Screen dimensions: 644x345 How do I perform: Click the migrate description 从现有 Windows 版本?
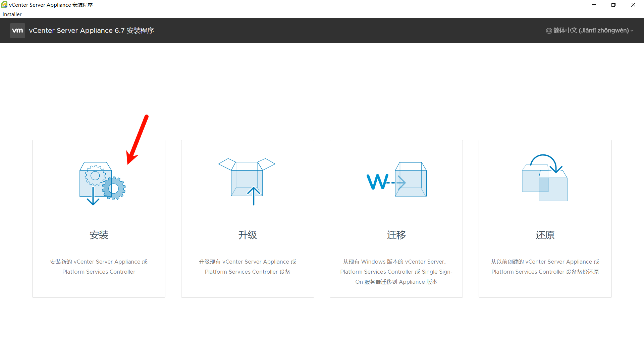[x=396, y=272]
